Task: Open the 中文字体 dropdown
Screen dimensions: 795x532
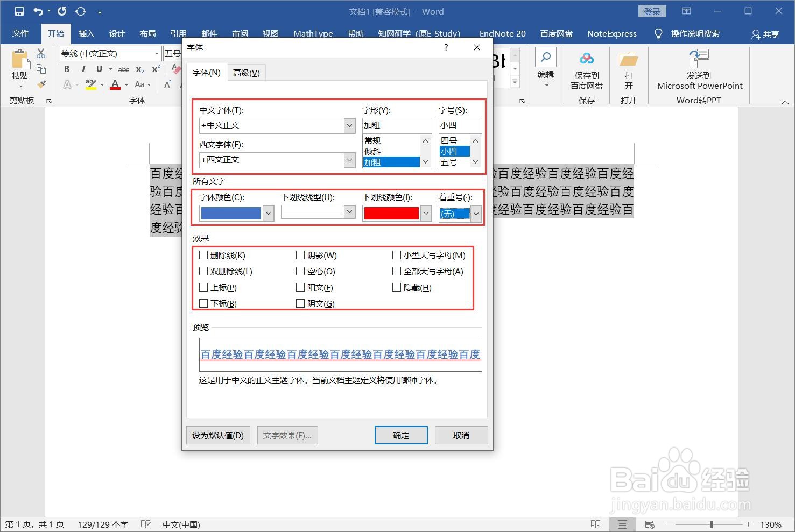Action: click(349, 125)
